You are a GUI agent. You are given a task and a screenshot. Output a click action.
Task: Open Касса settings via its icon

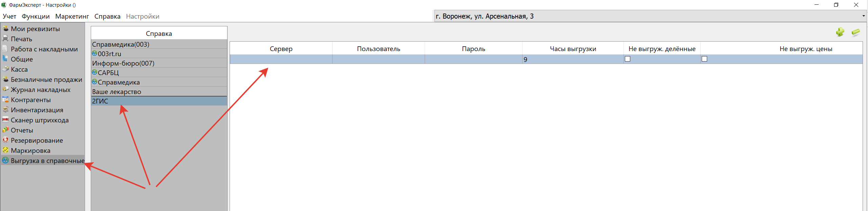[5, 69]
